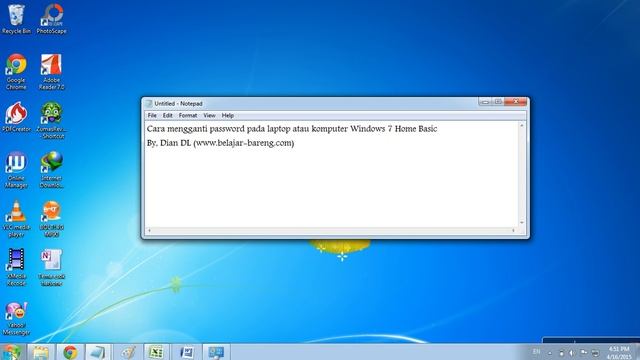
Task: Select the VLC media player desktop icon
Action: [x=16, y=219]
